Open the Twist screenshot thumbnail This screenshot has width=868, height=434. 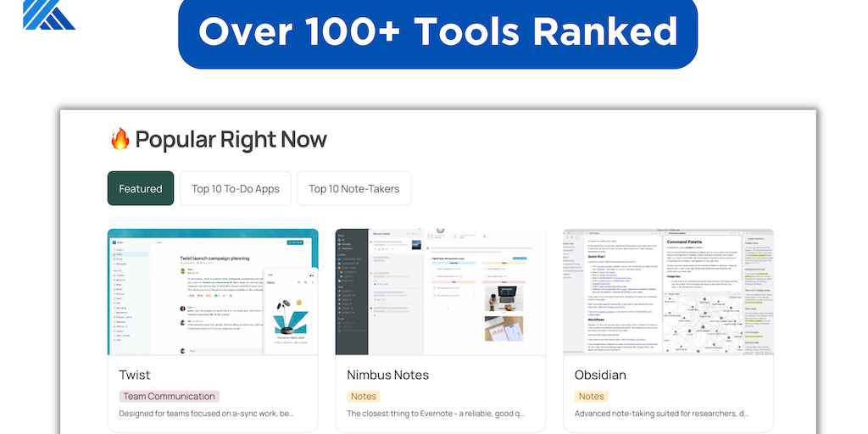(213, 292)
